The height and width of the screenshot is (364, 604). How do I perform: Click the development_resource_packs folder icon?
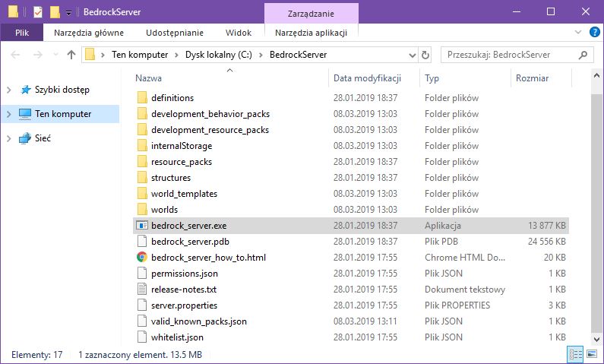pyautogui.click(x=142, y=130)
